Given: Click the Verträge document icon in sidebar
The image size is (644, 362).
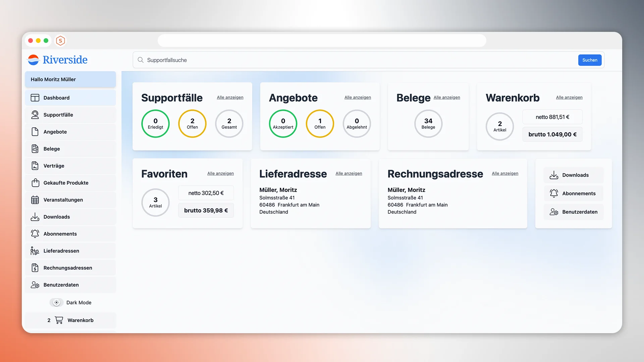Looking at the screenshot, I should coord(35,166).
